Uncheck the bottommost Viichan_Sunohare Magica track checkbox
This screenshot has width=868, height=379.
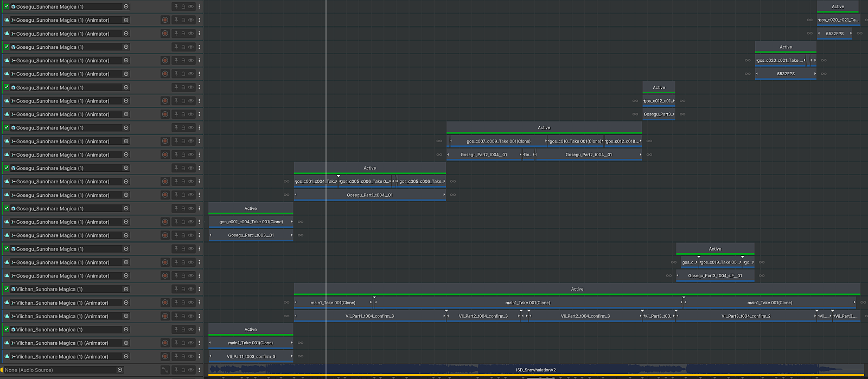tap(7, 330)
